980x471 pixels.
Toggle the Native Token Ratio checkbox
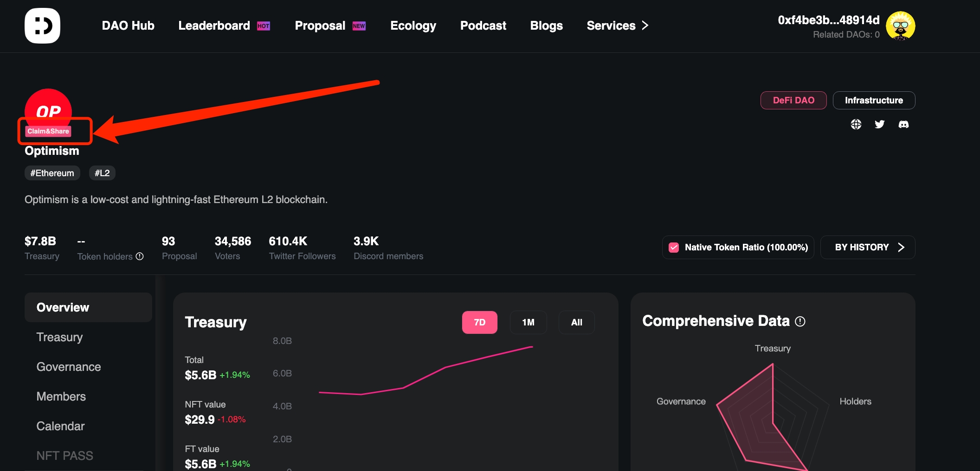click(674, 248)
